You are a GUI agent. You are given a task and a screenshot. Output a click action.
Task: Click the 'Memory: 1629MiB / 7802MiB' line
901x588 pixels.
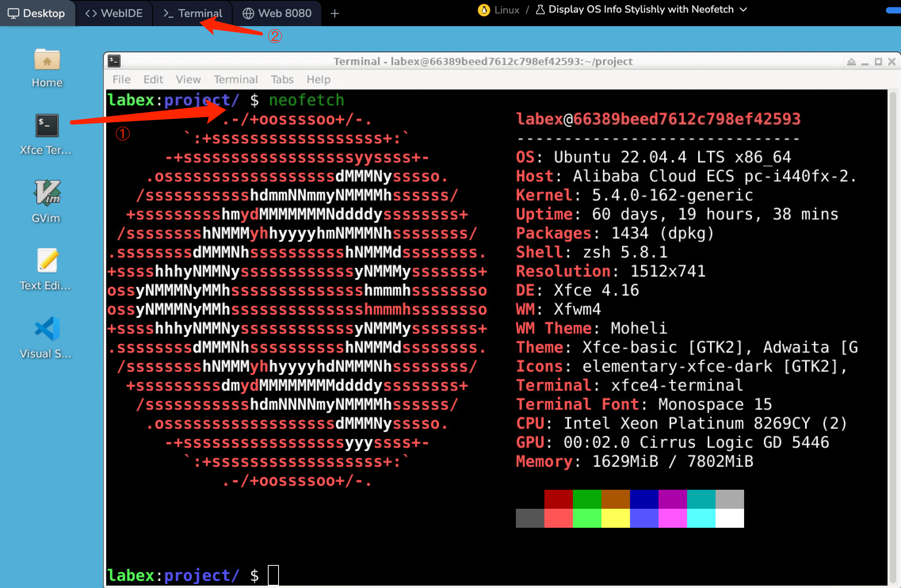[634, 461]
